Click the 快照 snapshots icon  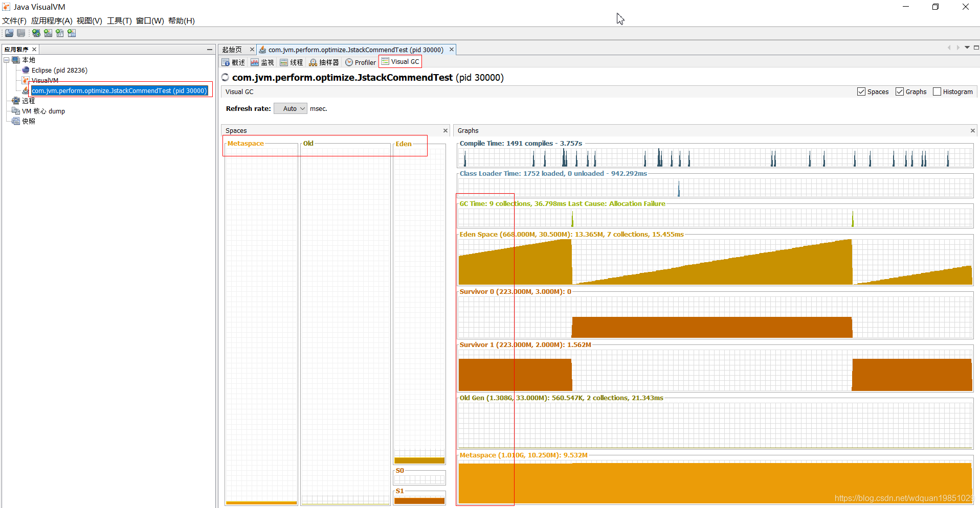(x=16, y=121)
